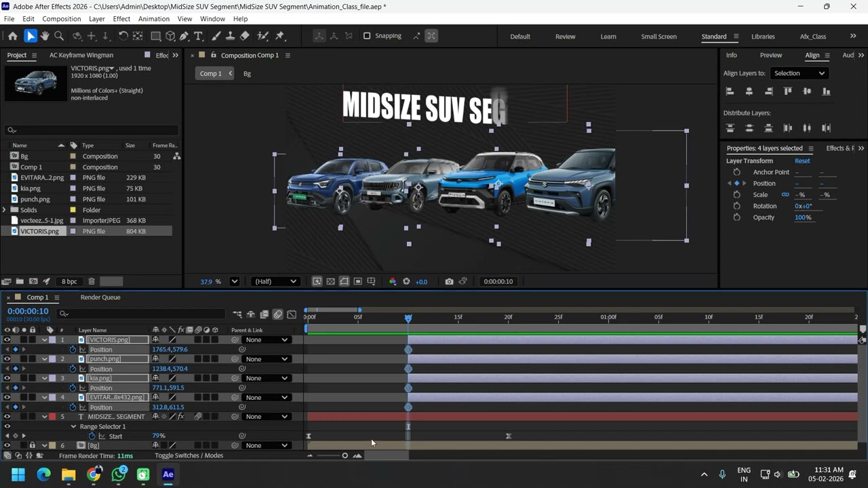Open the Graph Editor icon
The height and width of the screenshot is (488, 868).
pos(292,314)
